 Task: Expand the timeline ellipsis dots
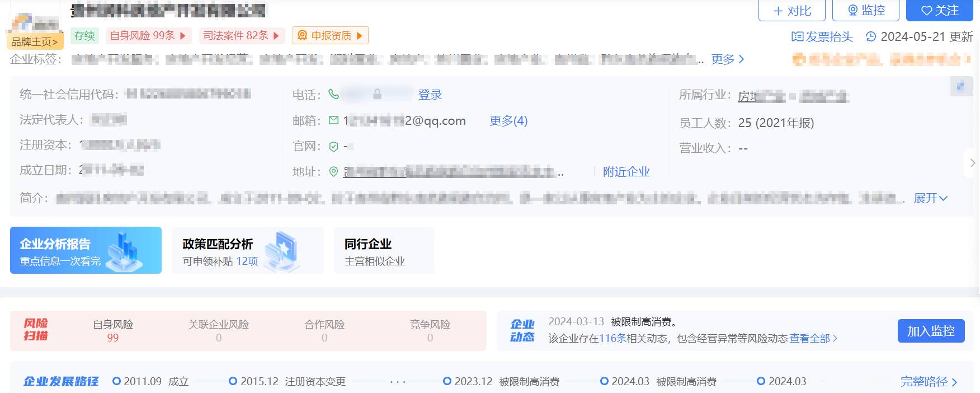(398, 382)
